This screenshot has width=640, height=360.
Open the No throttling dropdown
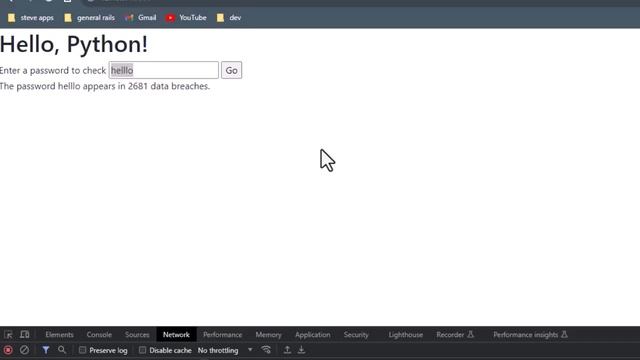coord(225,350)
